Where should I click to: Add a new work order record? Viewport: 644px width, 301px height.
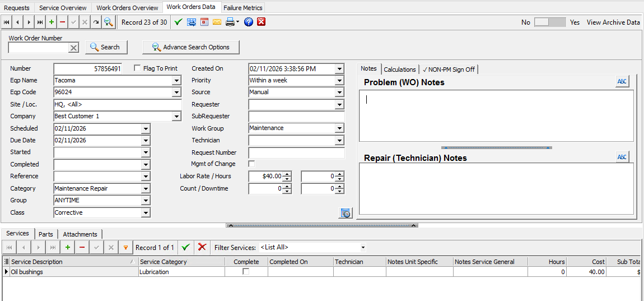[x=52, y=22]
